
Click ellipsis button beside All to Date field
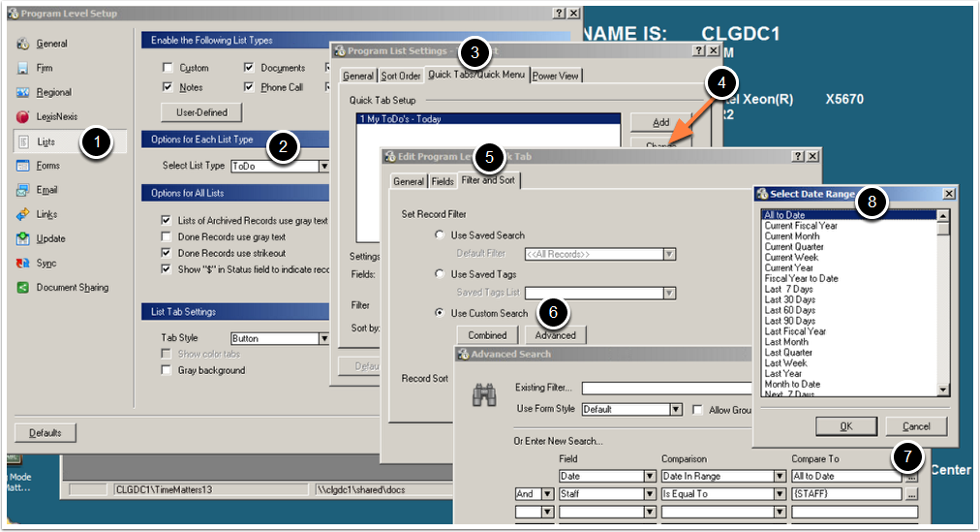click(912, 477)
